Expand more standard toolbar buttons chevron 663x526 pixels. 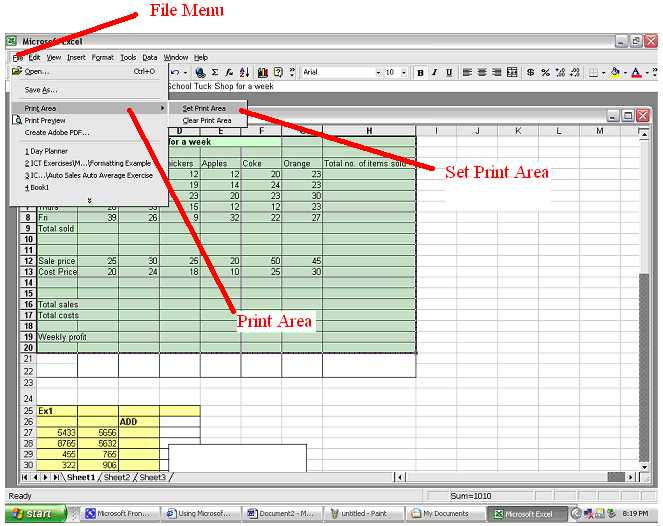292,72
